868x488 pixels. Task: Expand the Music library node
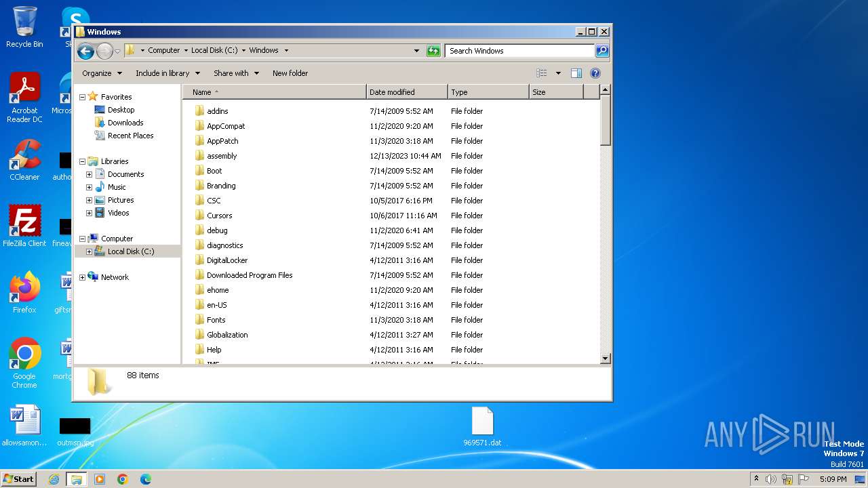coord(89,187)
